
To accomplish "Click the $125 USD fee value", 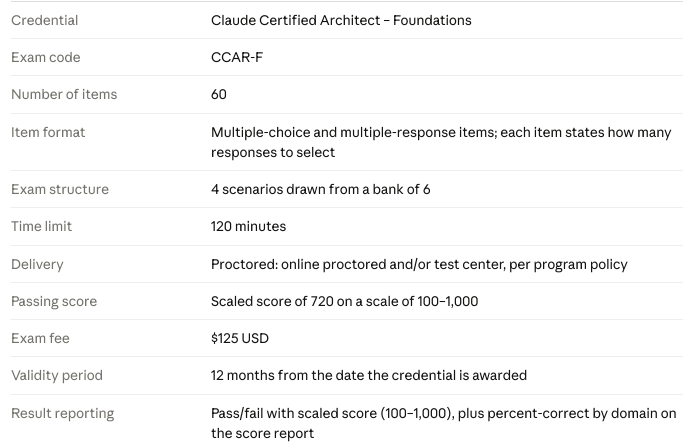I will click(x=240, y=339).
